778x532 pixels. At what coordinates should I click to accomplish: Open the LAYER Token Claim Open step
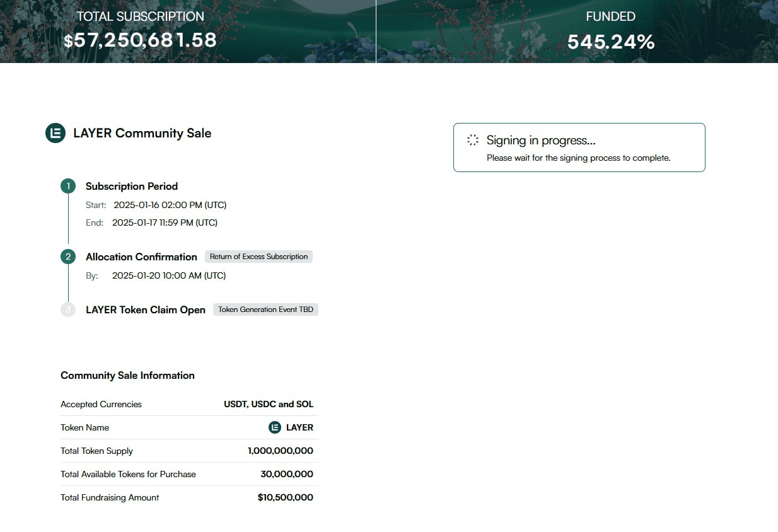pyautogui.click(x=146, y=309)
